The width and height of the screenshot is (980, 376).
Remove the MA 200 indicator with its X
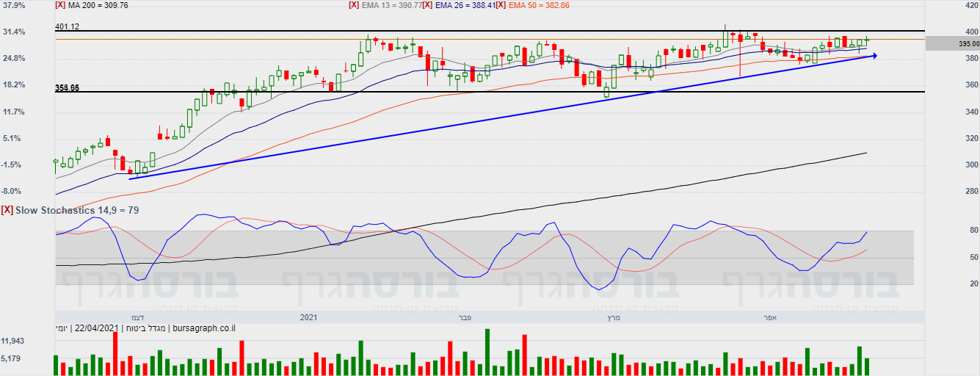(60, 4)
